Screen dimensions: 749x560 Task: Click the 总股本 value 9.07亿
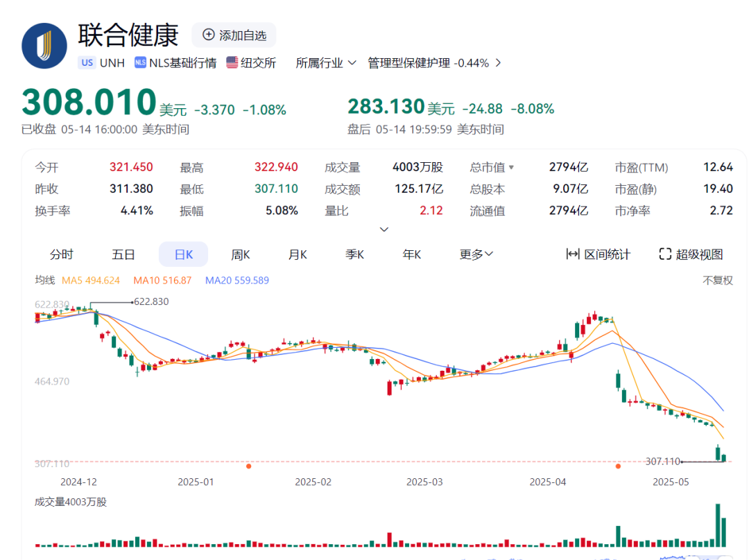tap(570, 189)
